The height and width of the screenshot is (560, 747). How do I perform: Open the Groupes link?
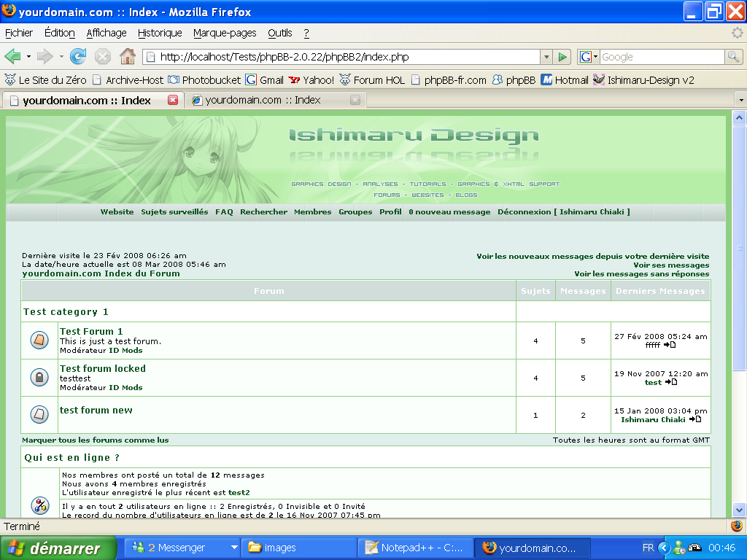tap(355, 212)
